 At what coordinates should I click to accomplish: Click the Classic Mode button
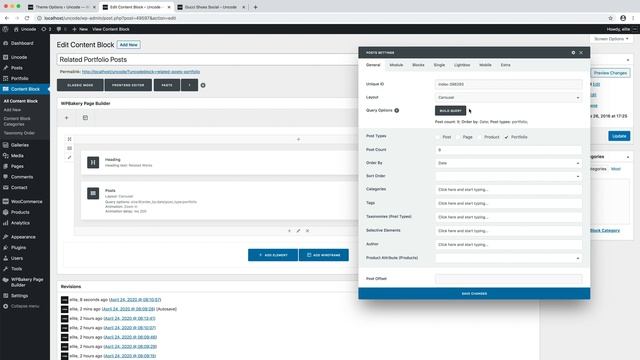(80, 85)
